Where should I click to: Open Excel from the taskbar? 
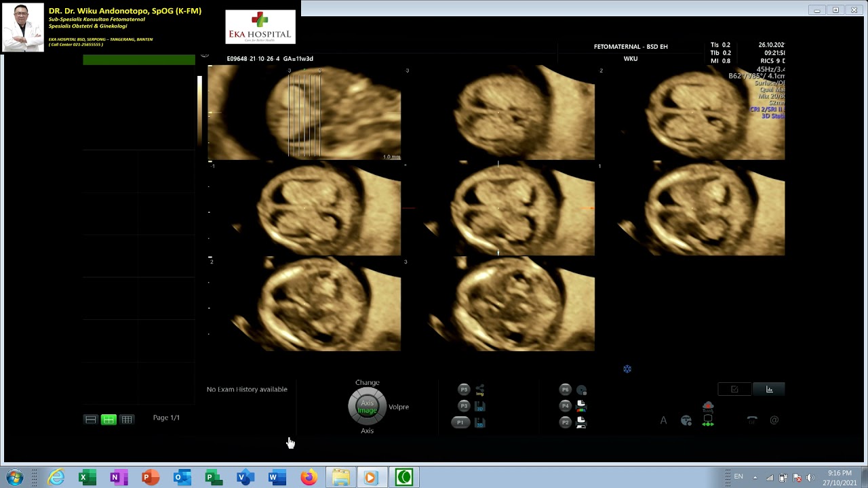[86, 478]
